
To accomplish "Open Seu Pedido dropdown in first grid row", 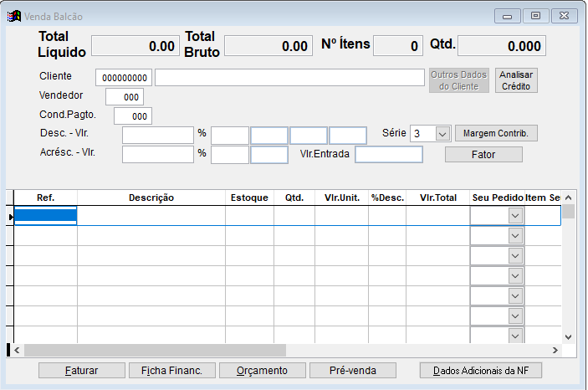I will tap(515, 216).
